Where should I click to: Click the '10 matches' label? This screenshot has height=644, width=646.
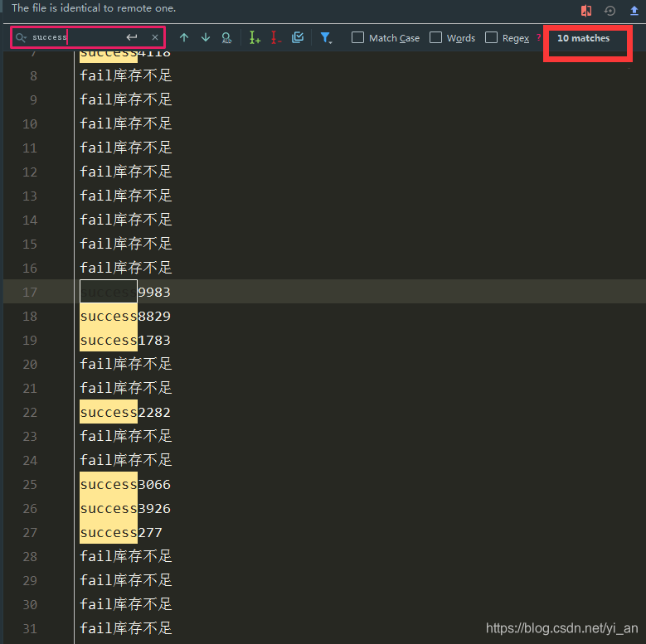[583, 38]
